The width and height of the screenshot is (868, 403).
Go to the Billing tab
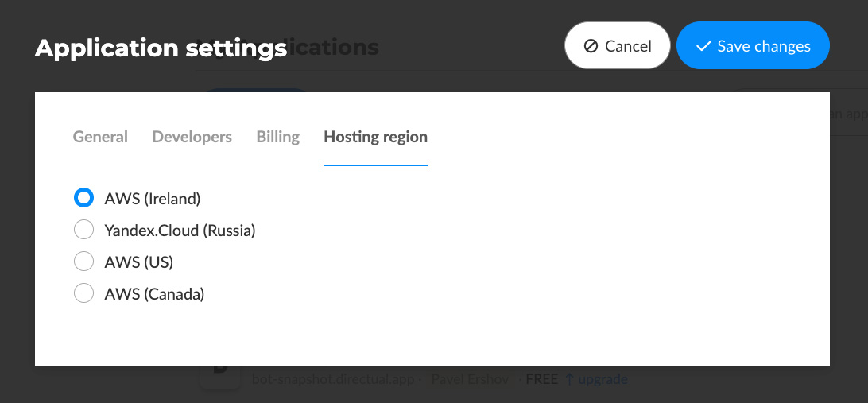[277, 137]
